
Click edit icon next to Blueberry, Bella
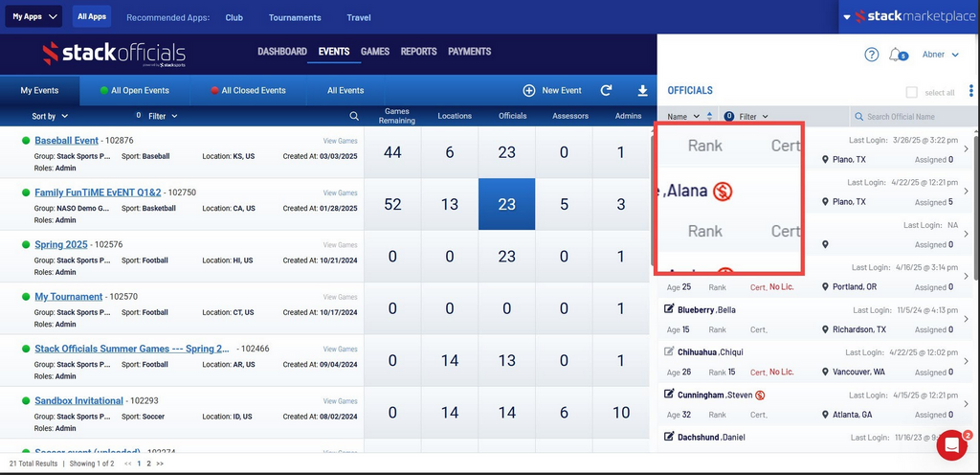point(669,309)
